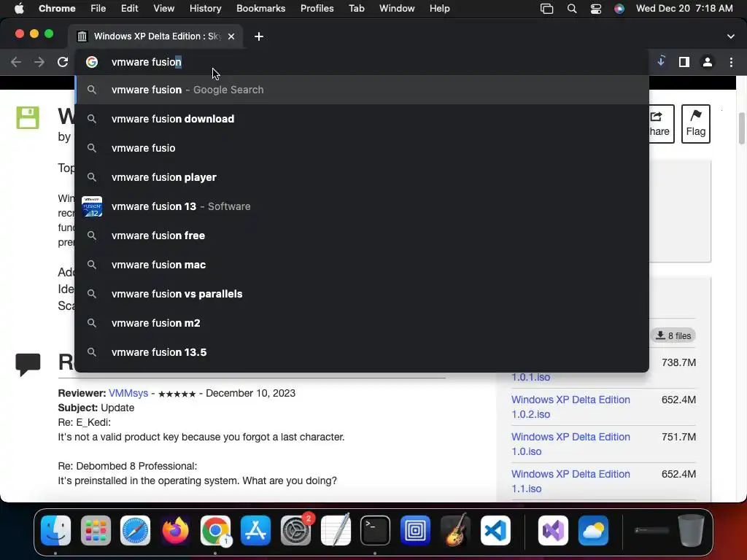747x560 pixels.
Task: Click the address bar with vmware fusion text
Action: [362, 62]
